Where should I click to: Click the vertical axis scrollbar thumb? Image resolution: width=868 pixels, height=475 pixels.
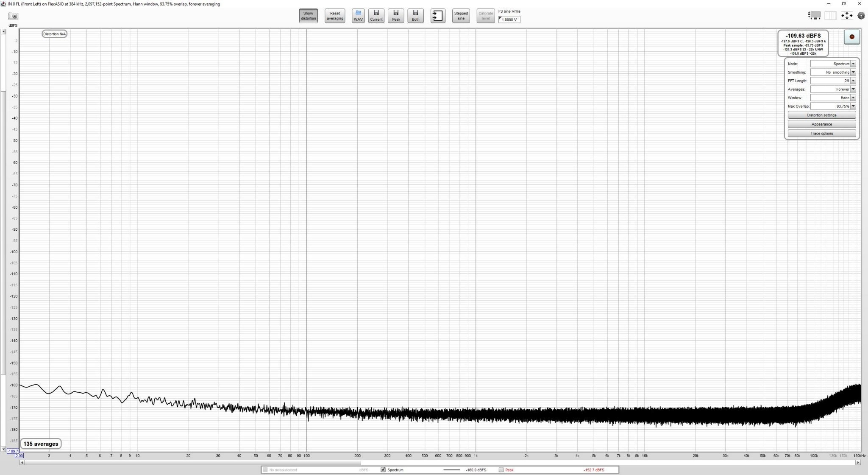coord(3,232)
